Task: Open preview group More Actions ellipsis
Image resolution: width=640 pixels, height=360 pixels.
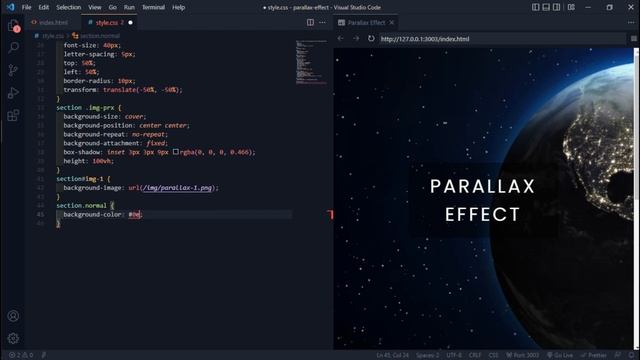Action: click(x=631, y=22)
